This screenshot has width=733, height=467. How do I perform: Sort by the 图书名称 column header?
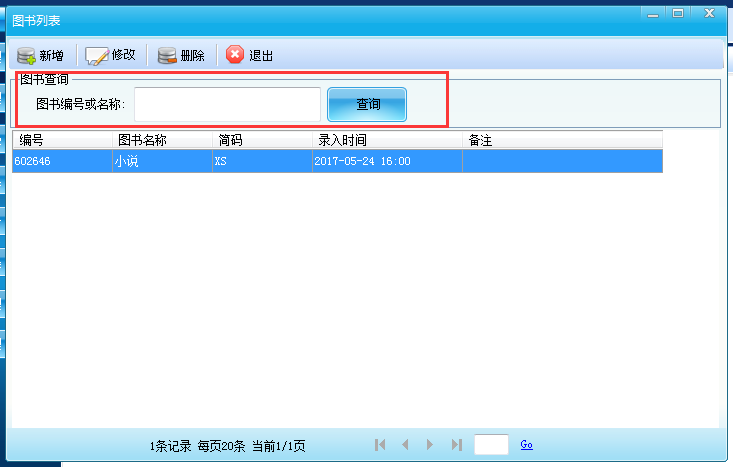click(x=162, y=140)
